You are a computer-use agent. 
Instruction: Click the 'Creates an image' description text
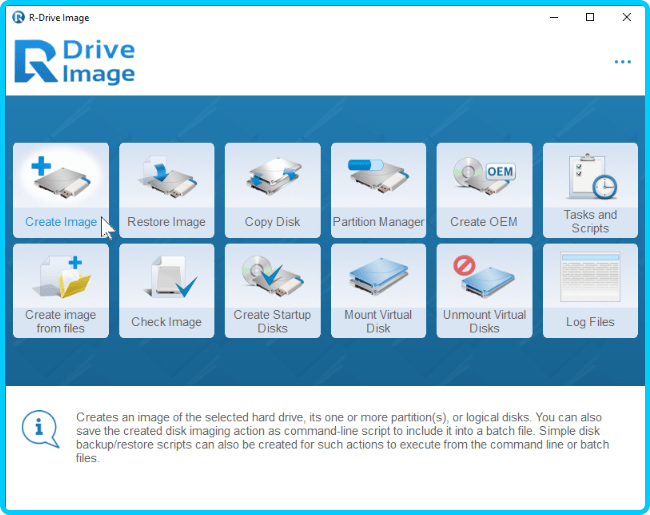point(342,437)
